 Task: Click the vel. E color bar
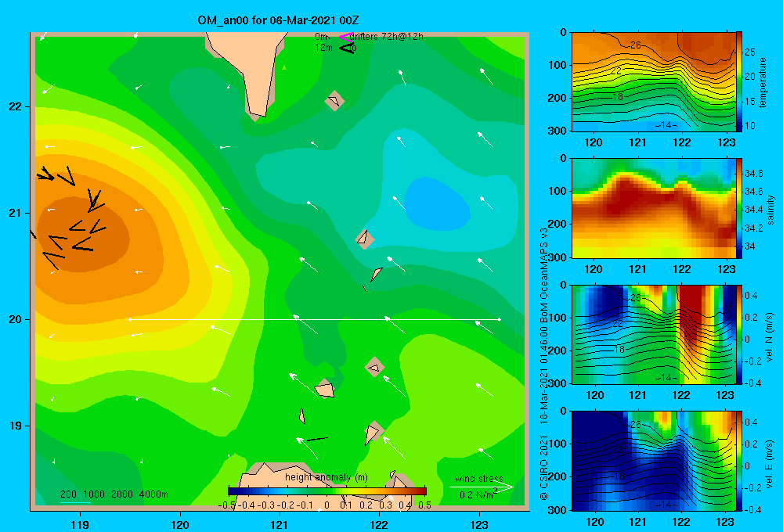point(739,461)
